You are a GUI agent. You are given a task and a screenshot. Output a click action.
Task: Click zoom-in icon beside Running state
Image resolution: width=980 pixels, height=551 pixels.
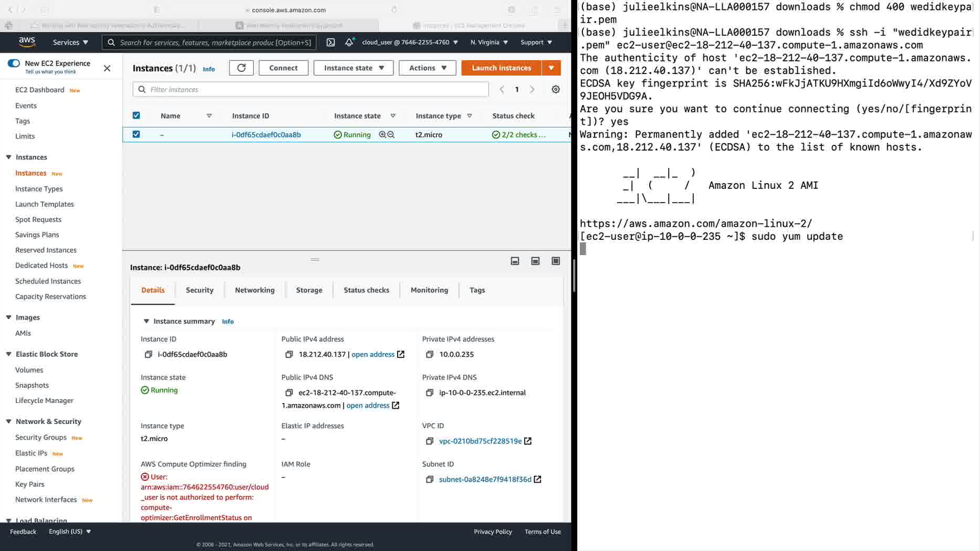pyautogui.click(x=382, y=135)
